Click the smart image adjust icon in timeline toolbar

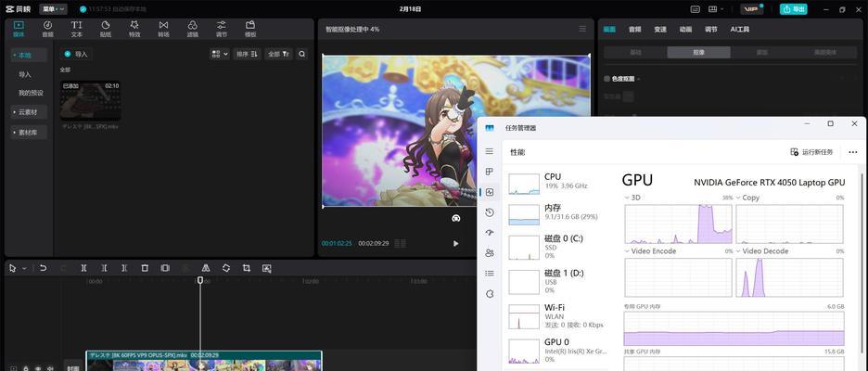tap(267, 268)
